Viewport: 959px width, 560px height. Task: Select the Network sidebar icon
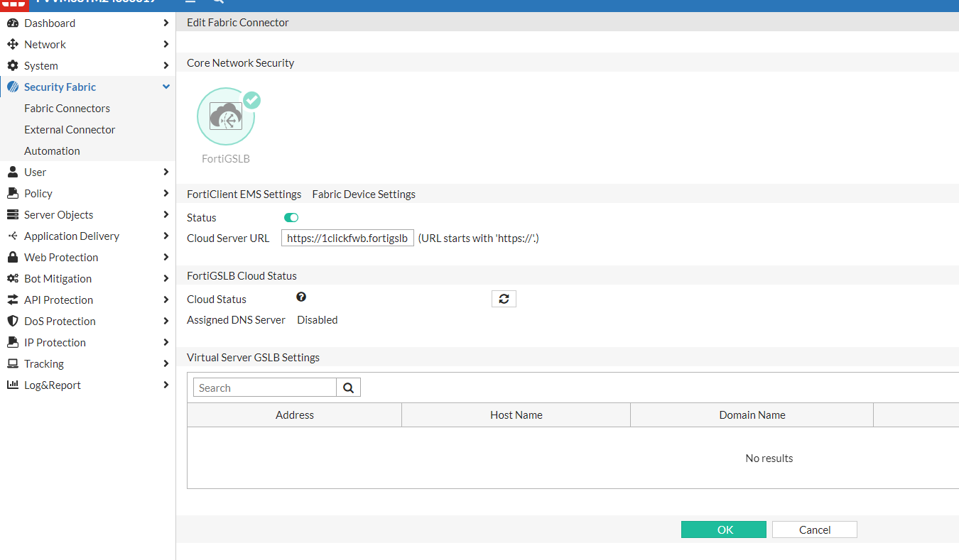tap(14, 44)
